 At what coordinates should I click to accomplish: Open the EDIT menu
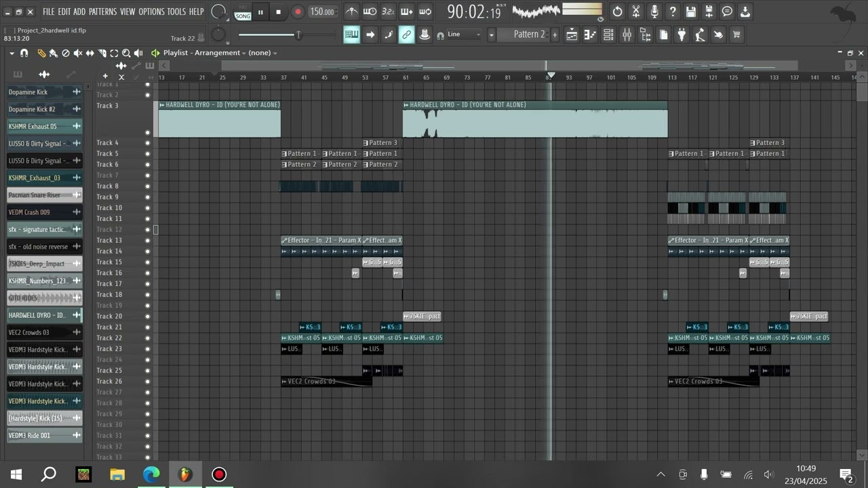pos(64,12)
